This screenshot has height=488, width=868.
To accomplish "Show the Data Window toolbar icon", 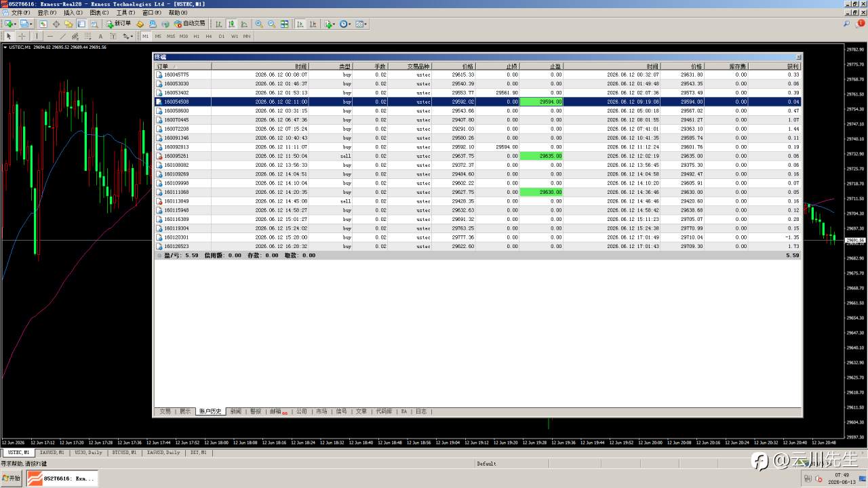I will 56,24.
